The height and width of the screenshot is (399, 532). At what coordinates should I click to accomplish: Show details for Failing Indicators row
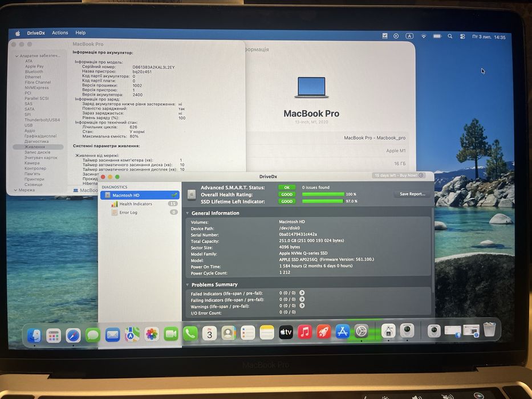click(x=302, y=299)
